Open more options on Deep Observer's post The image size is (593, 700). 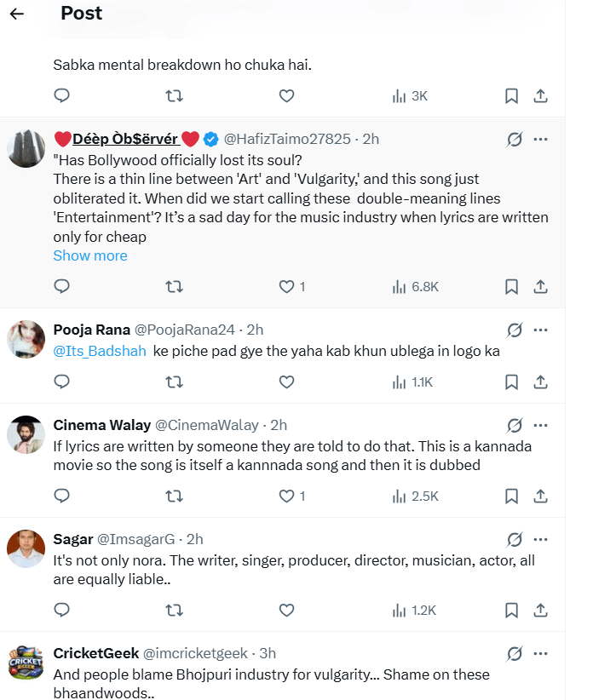(x=540, y=140)
